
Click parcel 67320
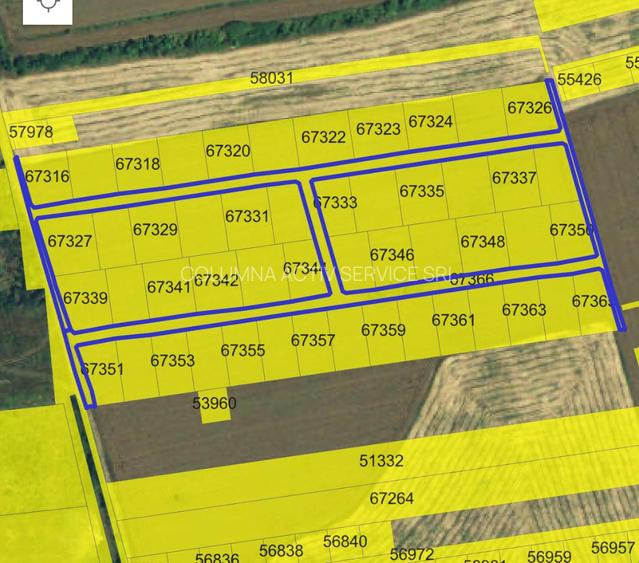point(228,151)
